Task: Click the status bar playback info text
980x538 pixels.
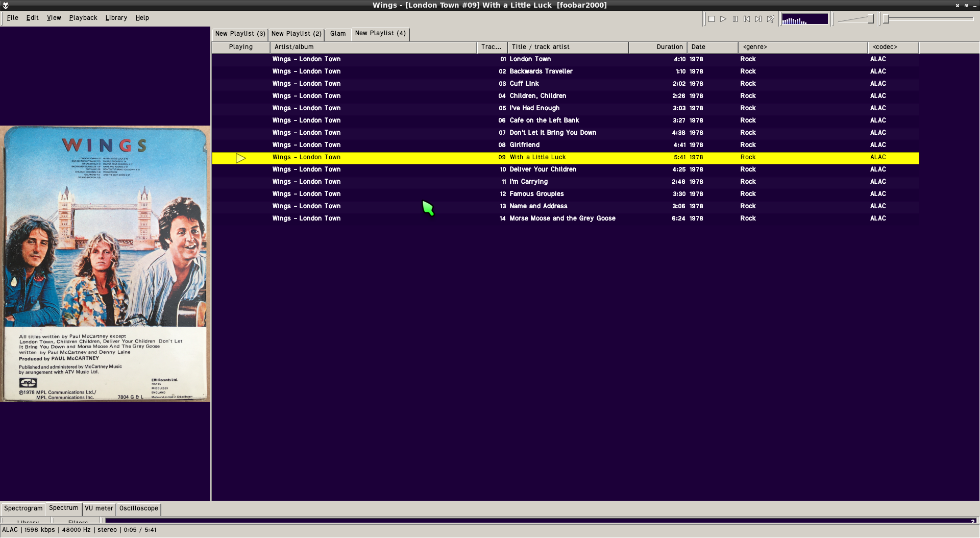Action: (x=79, y=530)
